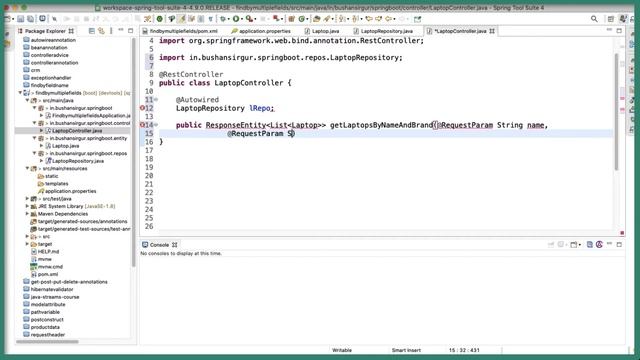The width and height of the screenshot is (640, 360).
Task: Close the LaptopController.java tab
Action: 492,31
